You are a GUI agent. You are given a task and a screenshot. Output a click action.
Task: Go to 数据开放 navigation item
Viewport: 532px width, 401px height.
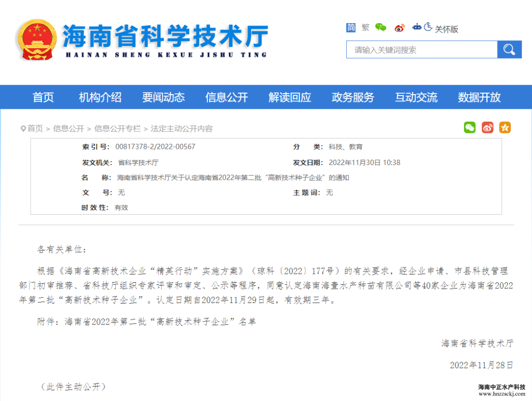pyautogui.click(x=479, y=98)
